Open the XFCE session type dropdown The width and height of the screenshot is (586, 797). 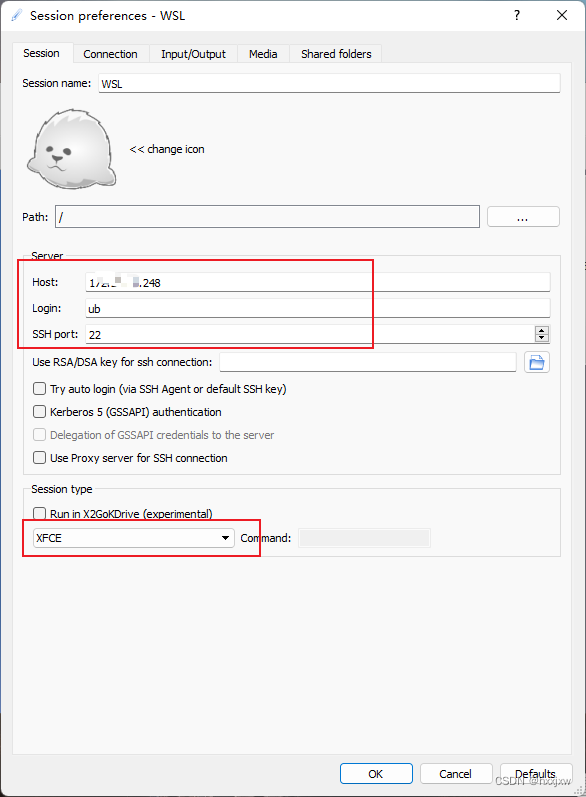point(134,538)
